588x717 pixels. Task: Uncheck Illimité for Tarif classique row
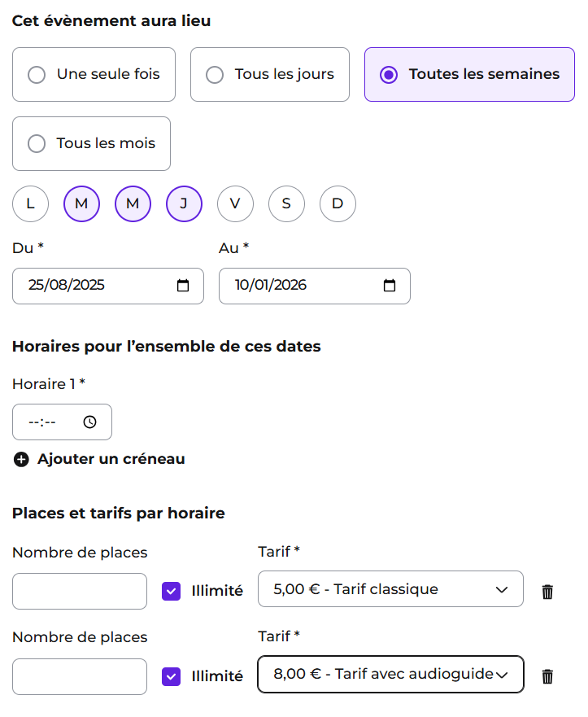point(172,591)
